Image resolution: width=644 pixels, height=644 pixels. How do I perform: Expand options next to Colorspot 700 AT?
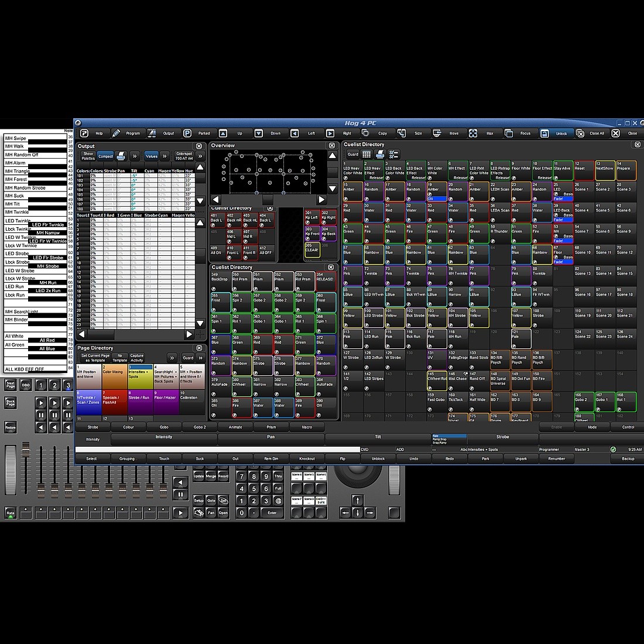200,156
